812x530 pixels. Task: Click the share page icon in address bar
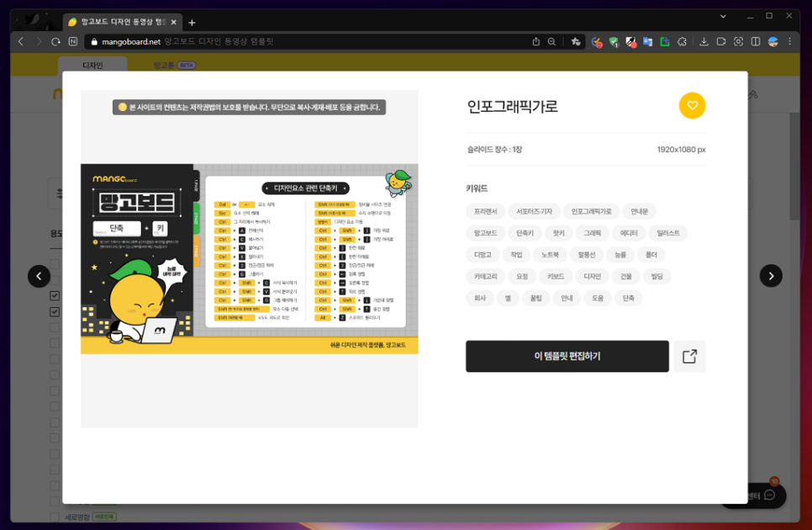pos(536,41)
